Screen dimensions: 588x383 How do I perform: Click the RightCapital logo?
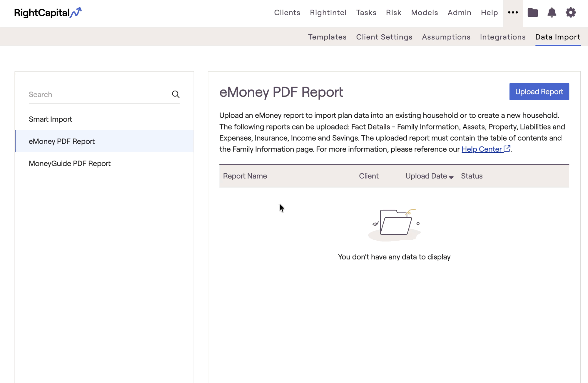click(48, 13)
